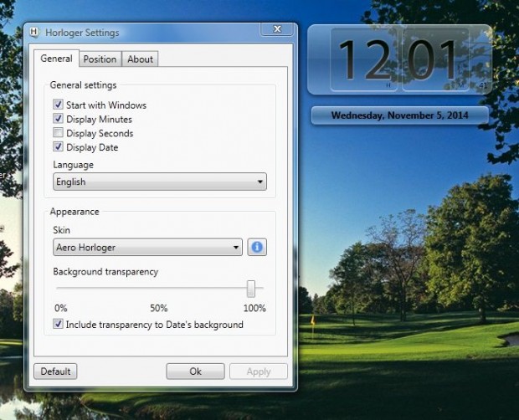
Task: Confirm settings with the Ok button
Action: (195, 371)
